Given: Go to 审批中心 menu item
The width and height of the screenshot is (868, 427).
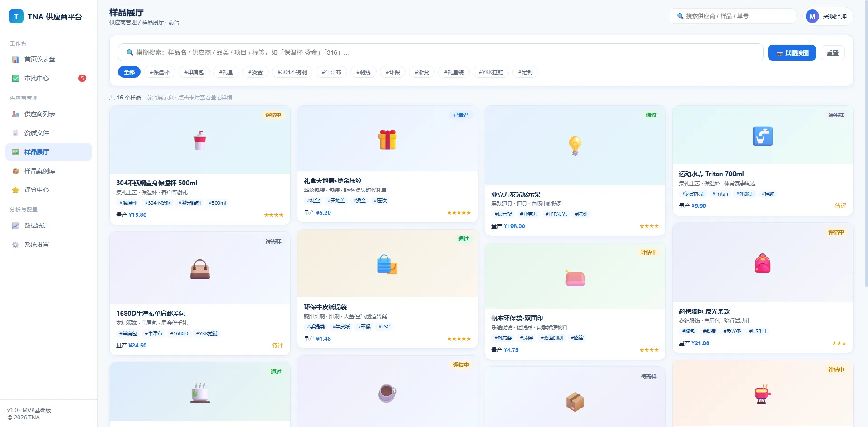Looking at the screenshot, I should pyautogui.click(x=48, y=79).
